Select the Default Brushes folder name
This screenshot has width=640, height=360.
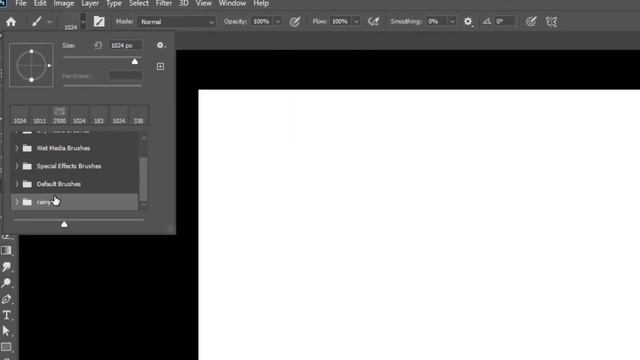(59, 184)
